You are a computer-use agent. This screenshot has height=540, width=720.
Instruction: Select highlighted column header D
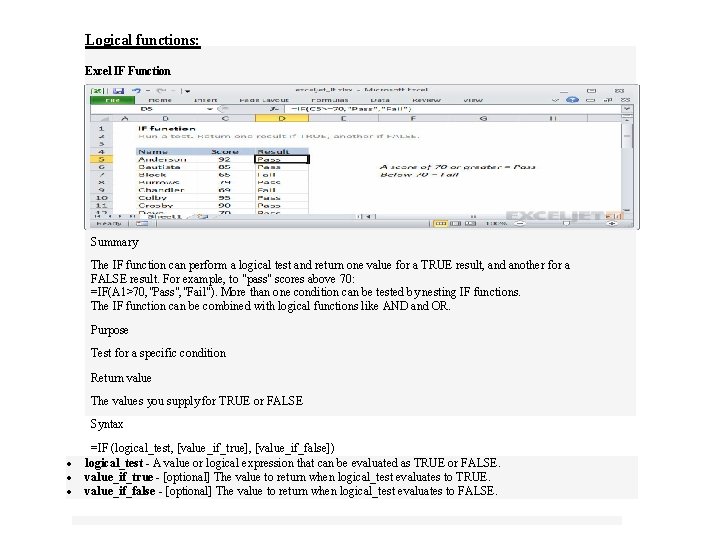tap(282, 118)
